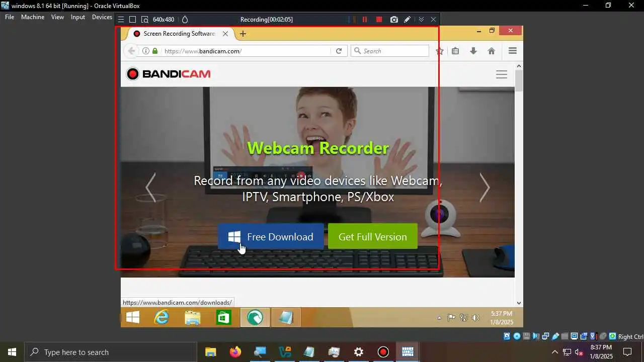
Task: Click the bandicam.com URL address field
Action: [246, 51]
